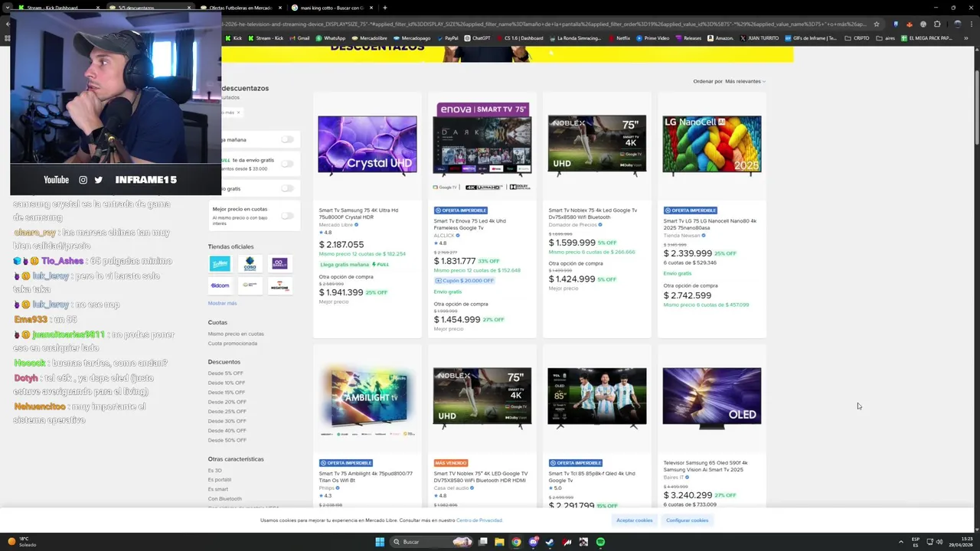Open the purple official store logo
Screen dimensions: 980x551
pyautogui.click(x=279, y=264)
